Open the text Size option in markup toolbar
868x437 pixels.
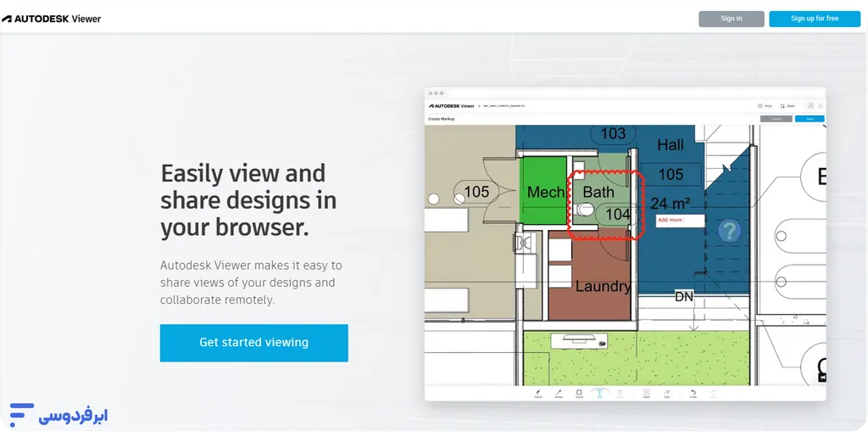667,394
